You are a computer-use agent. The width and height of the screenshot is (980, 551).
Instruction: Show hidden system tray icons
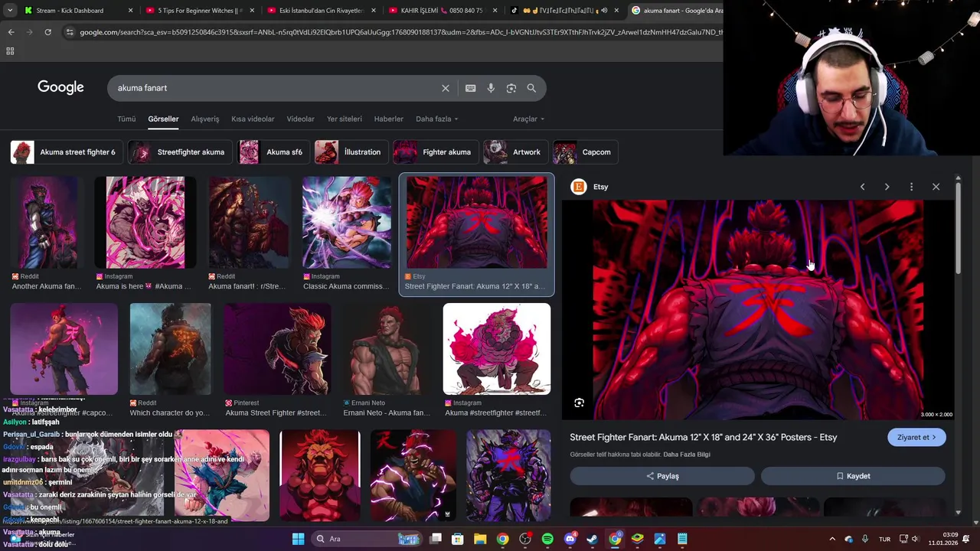[x=832, y=539]
